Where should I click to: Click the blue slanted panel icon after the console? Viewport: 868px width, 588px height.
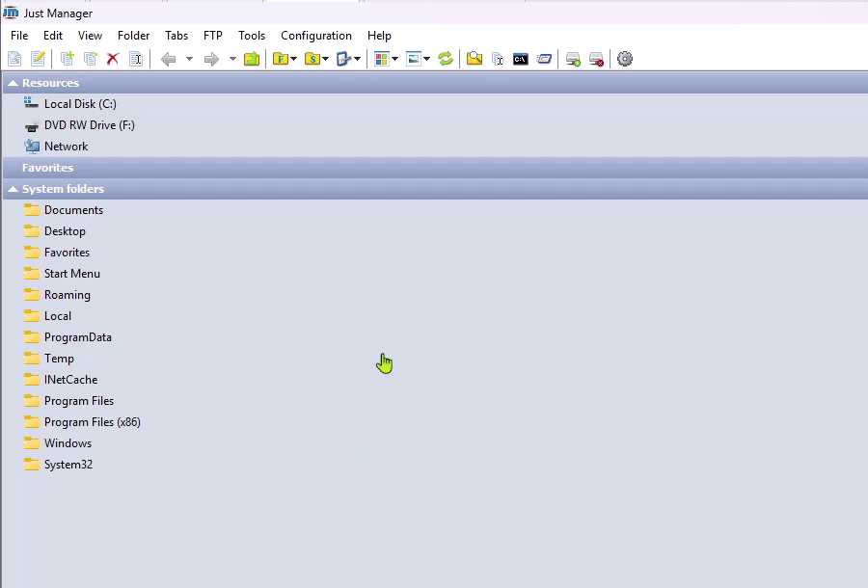tap(544, 59)
